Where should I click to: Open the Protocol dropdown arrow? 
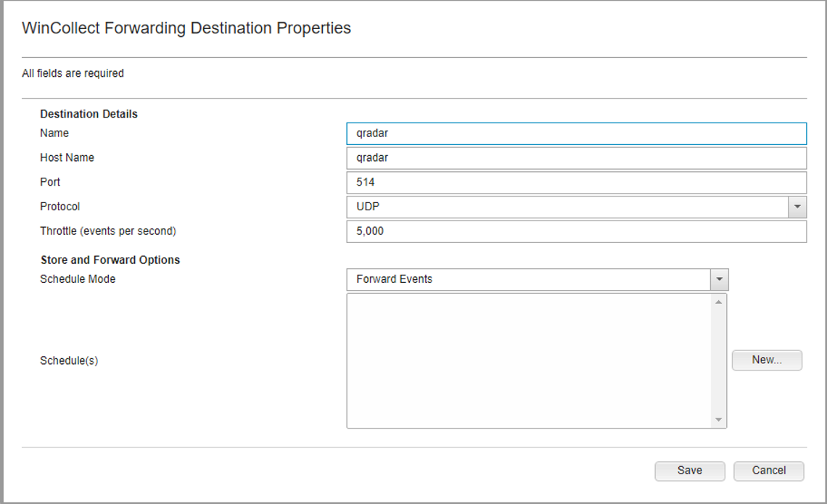797,207
